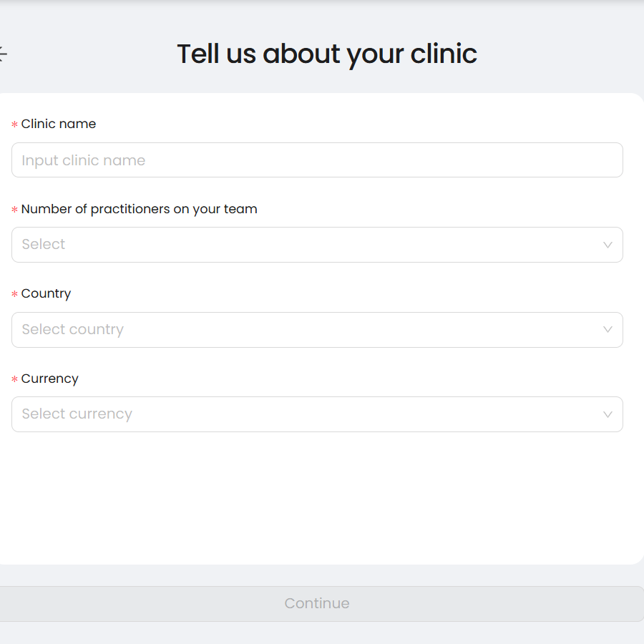Click the Tell us about your clinic heading

pos(327,54)
